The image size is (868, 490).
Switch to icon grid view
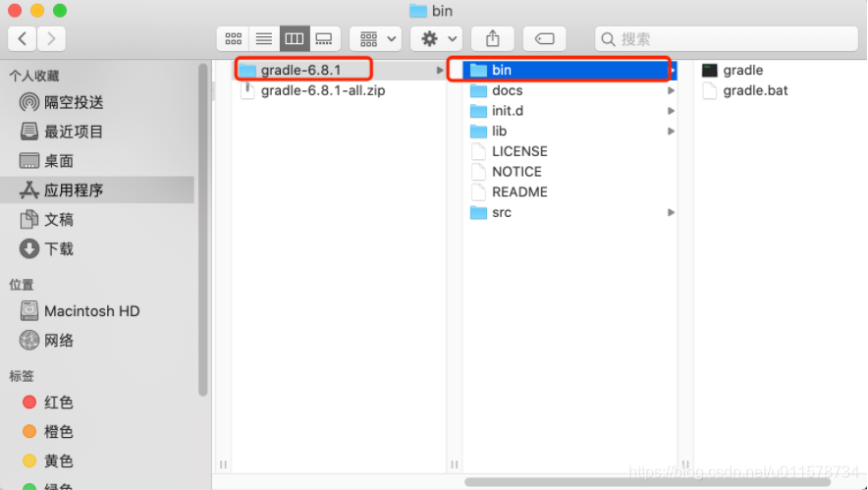(x=233, y=38)
